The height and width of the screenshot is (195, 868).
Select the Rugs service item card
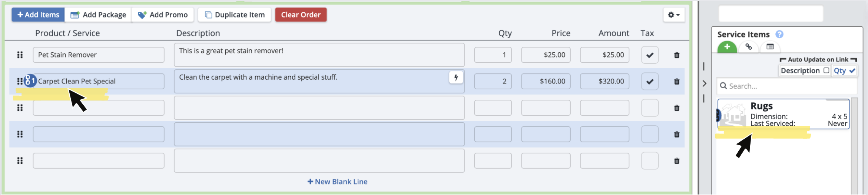(783, 114)
